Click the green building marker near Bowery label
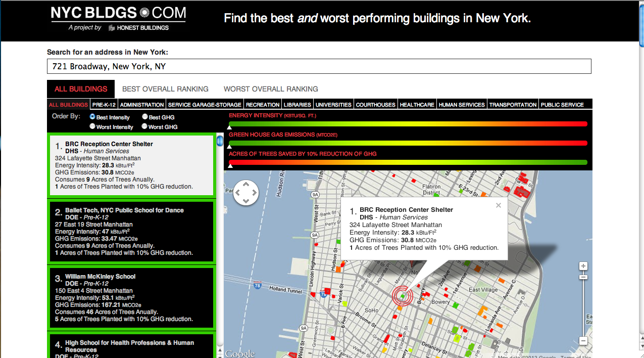 pyautogui.click(x=456, y=305)
